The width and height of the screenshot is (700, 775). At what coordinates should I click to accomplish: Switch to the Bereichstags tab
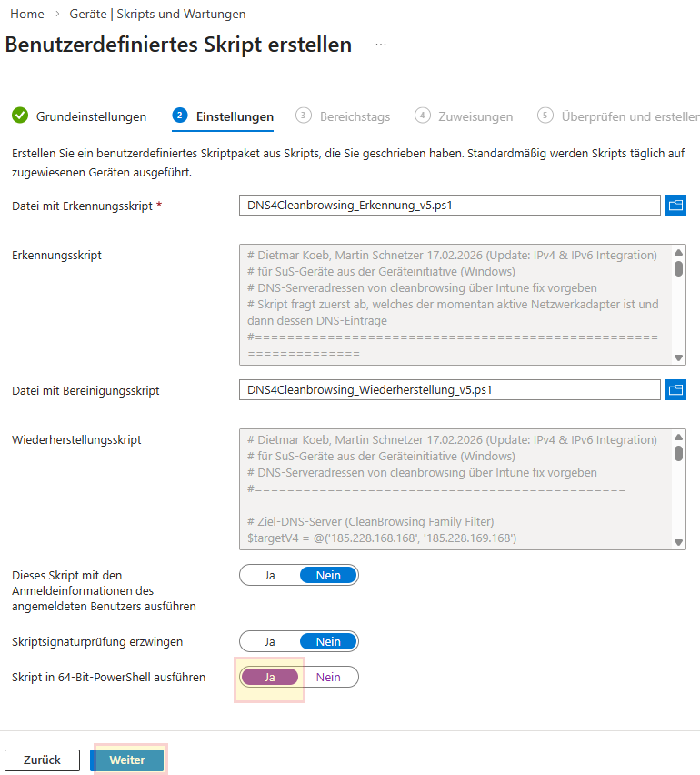pyautogui.click(x=355, y=116)
